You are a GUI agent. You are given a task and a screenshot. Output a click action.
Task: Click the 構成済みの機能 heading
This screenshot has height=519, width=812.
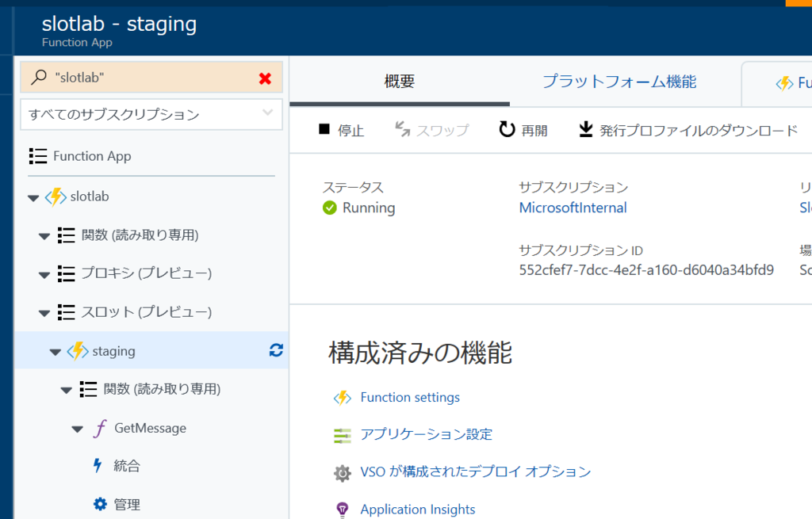[x=420, y=353]
